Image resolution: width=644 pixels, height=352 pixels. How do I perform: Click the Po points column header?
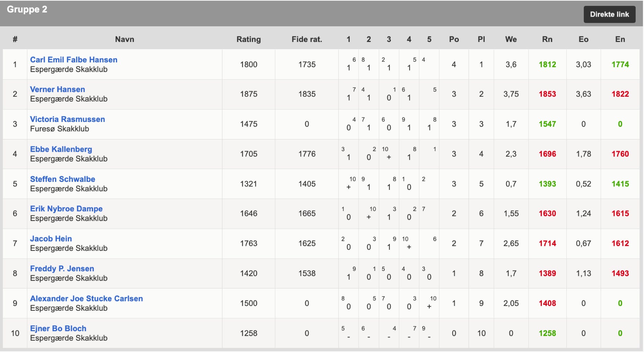(x=454, y=39)
